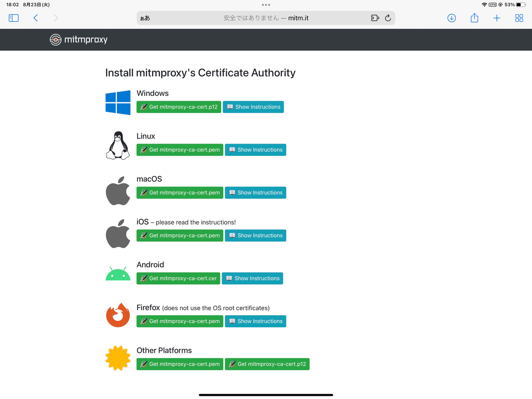The width and height of the screenshot is (532, 399).
Task: Reload the page with refresh icon
Action: click(388, 18)
